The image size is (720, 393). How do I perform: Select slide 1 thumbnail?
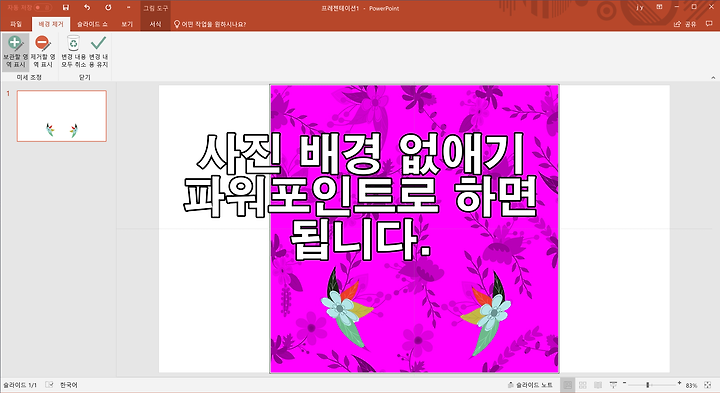pos(62,116)
